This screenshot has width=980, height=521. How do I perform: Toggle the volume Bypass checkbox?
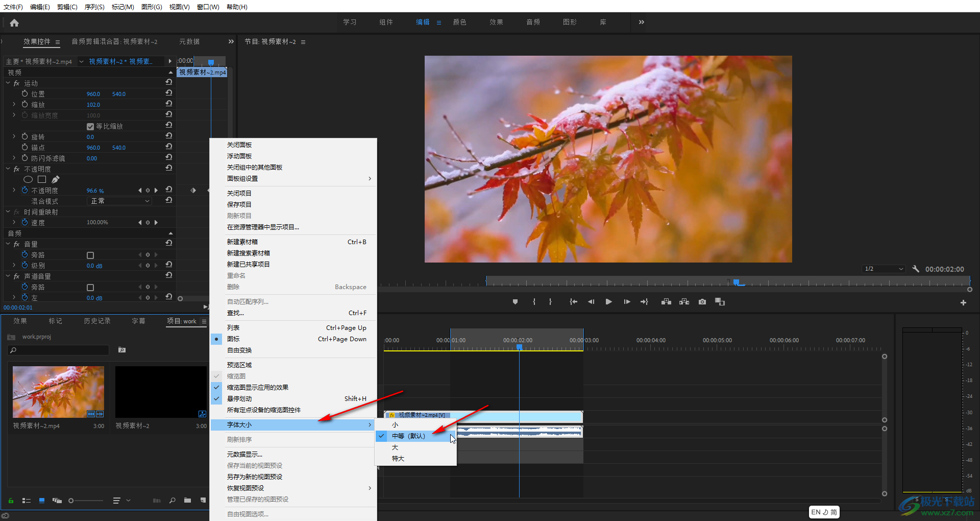pos(90,255)
